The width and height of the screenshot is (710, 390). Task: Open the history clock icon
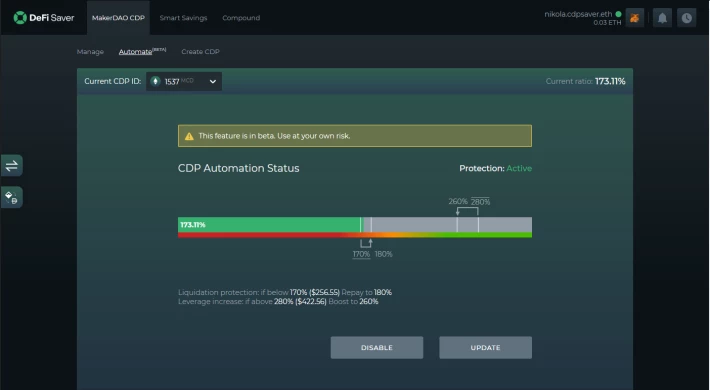686,18
